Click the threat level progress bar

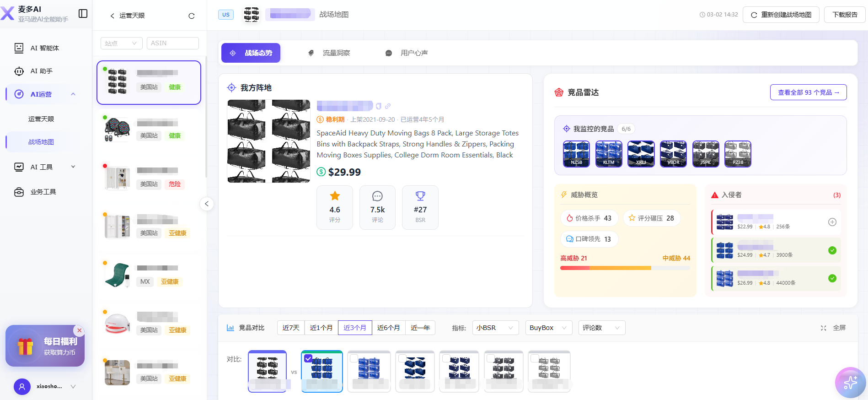(x=625, y=268)
